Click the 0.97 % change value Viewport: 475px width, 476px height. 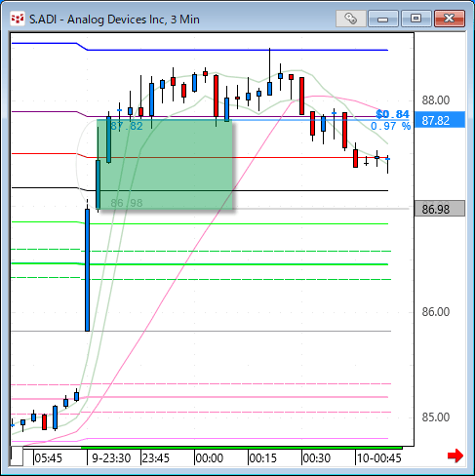(390, 126)
